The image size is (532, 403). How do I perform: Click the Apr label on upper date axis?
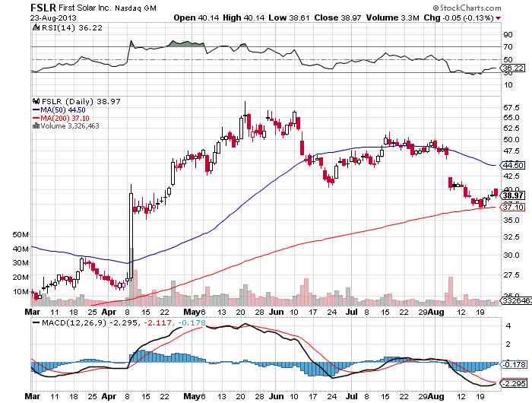pos(109,312)
